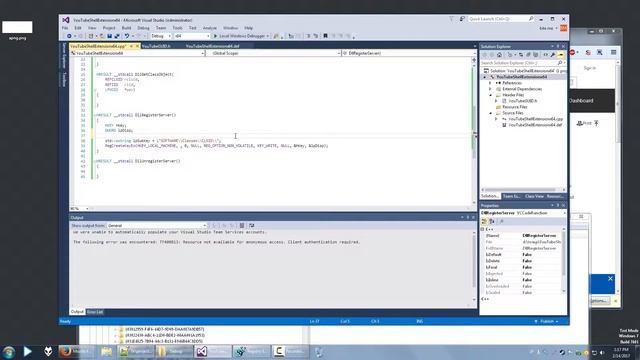Viewport: 640px width, 360px height.
Task: Select the YouTubeShellExtension64 project node
Action: coord(521,77)
